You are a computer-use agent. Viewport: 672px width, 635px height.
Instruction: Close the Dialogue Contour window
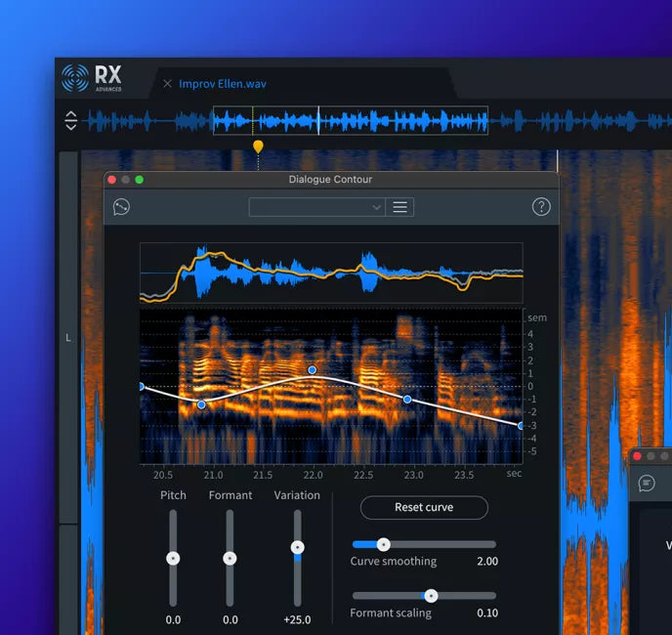point(112,179)
